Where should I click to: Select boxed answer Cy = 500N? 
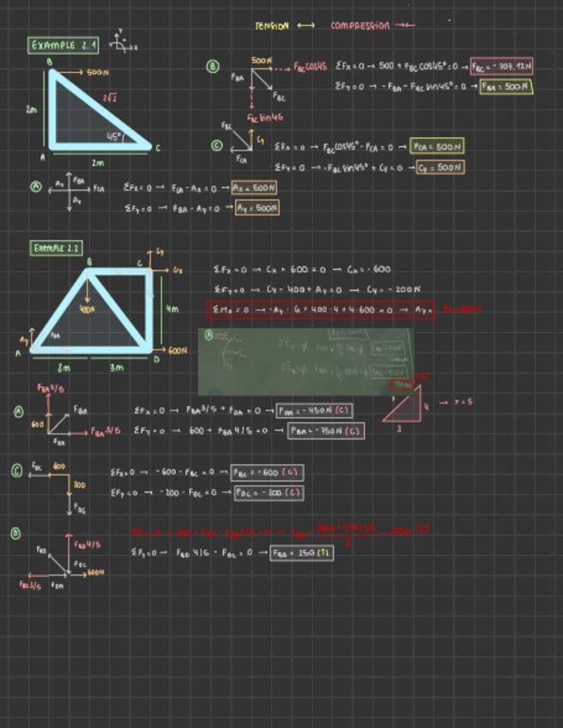[440, 167]
